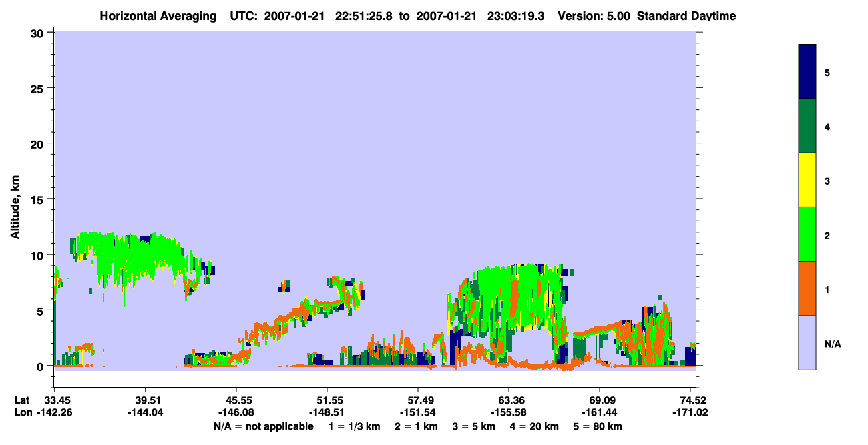Click latitude value 74.52
Image resolution: width=868 pixels, height=445 pixels.
click(x=692, y=400)
